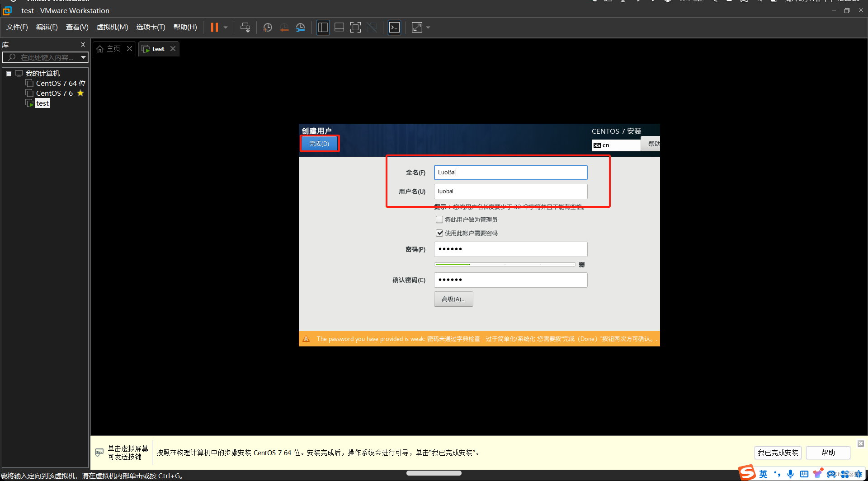Collapse the 我的计算机 tree node
The image size is (868, 481).
tap(9, 74)
